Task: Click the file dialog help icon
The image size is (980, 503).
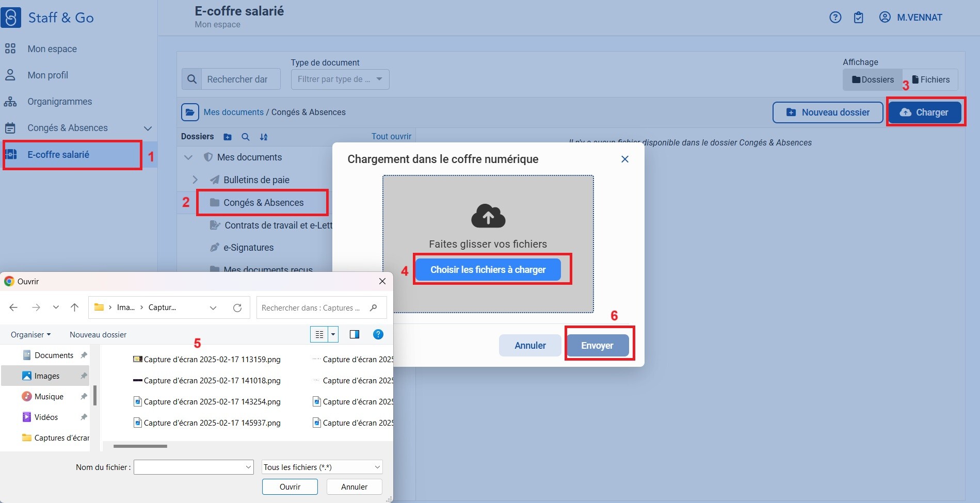Action: [378, 334]
